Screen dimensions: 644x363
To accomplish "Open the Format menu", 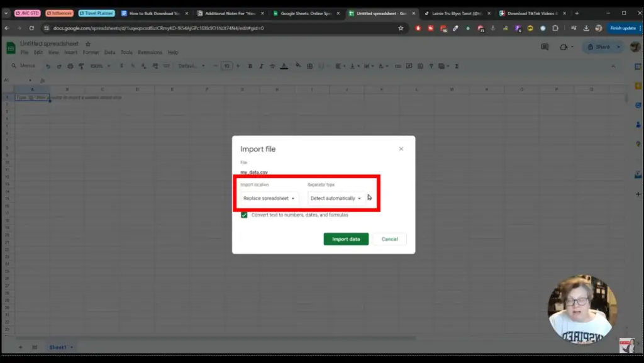I will pos(91,53).
